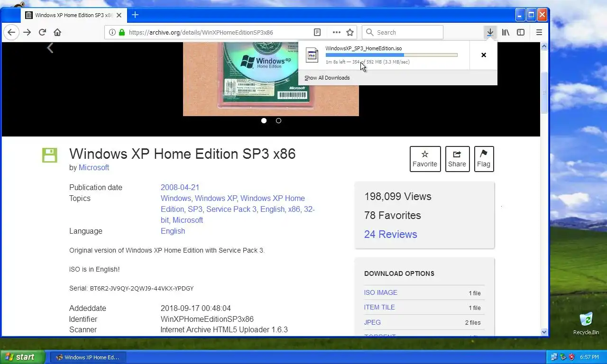Expand ISO IMAGE download option
Screen dimensions: 607x364
[x=381, y=292]
